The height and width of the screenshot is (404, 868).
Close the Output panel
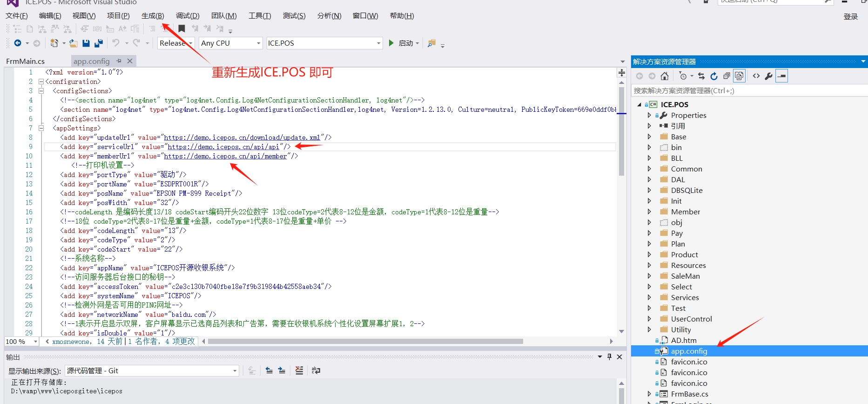click(619, 357)
